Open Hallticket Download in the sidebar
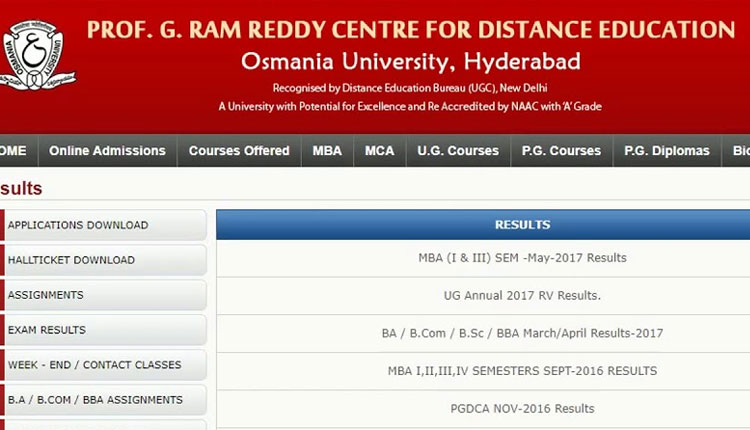The width and height of the screenshot is (750, 430). point(103,260)
